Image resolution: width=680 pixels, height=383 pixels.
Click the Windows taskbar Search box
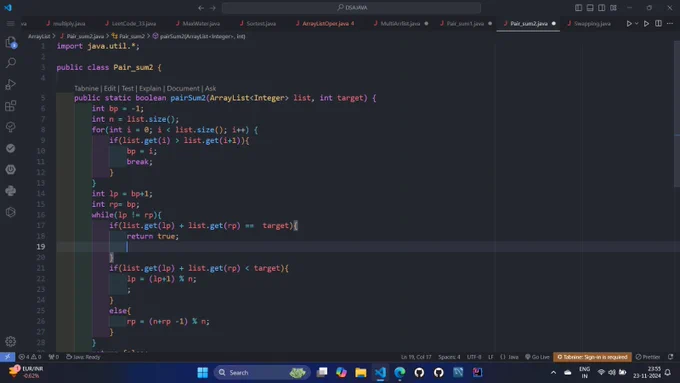(262, 372)
